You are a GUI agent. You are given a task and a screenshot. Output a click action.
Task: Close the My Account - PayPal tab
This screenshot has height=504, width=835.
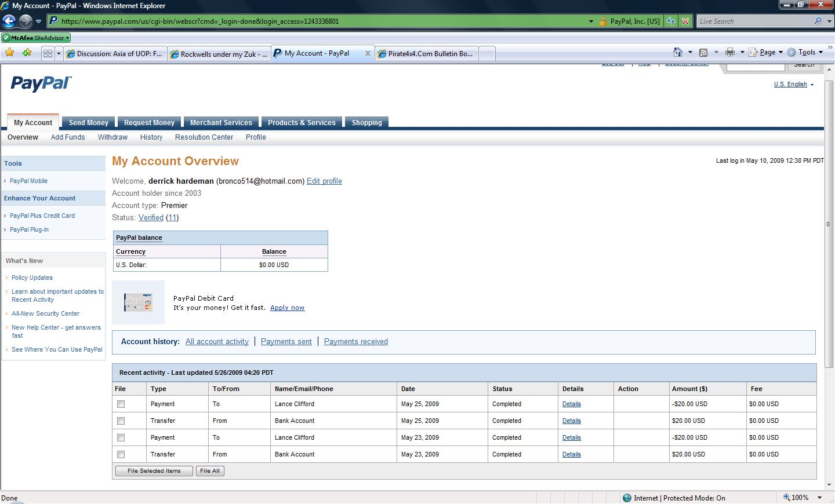pyautogui.click(x=368, y=53)
